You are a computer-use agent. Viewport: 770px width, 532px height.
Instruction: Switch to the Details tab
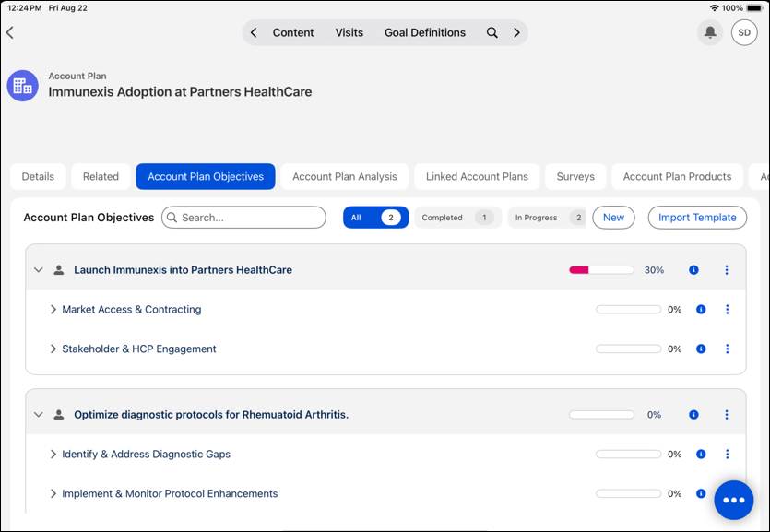38,177
